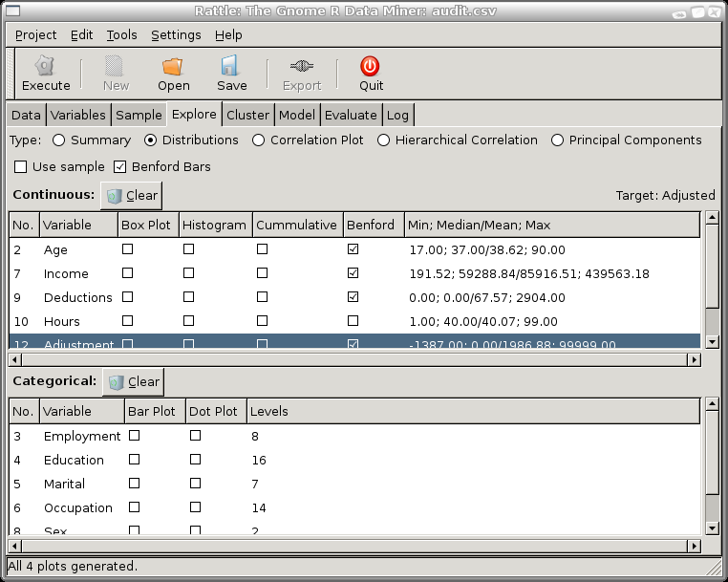Check Histogram for Income
The image size is (728, 582).
[188, 273]
